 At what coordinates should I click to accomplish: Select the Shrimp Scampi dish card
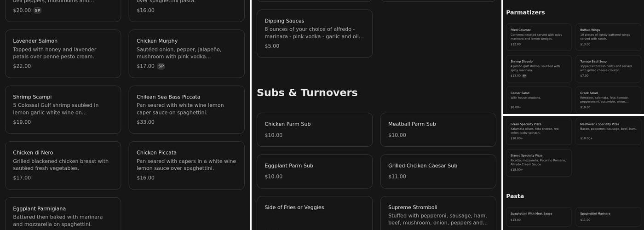[x=63, y=109]
